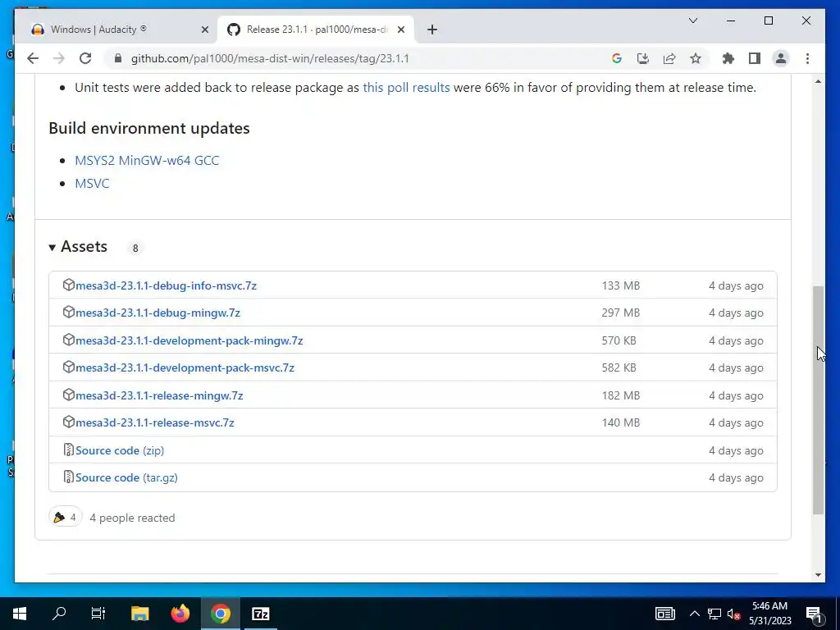
Task: Click the Chrome taskbar icon
Action: tap(220, 614)
